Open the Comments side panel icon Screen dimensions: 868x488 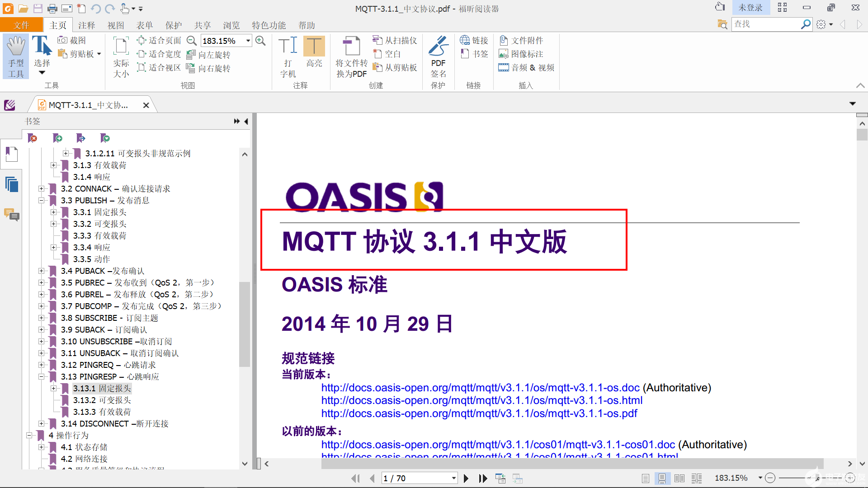[12, 215]
